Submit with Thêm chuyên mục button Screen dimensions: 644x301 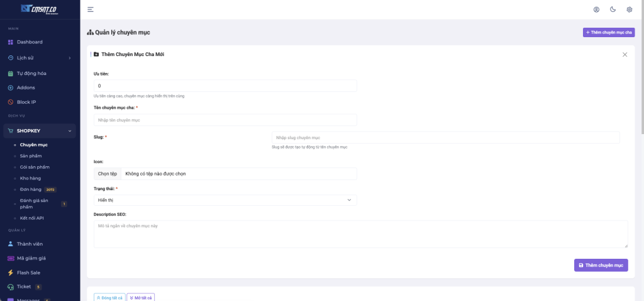coord(601,266)
